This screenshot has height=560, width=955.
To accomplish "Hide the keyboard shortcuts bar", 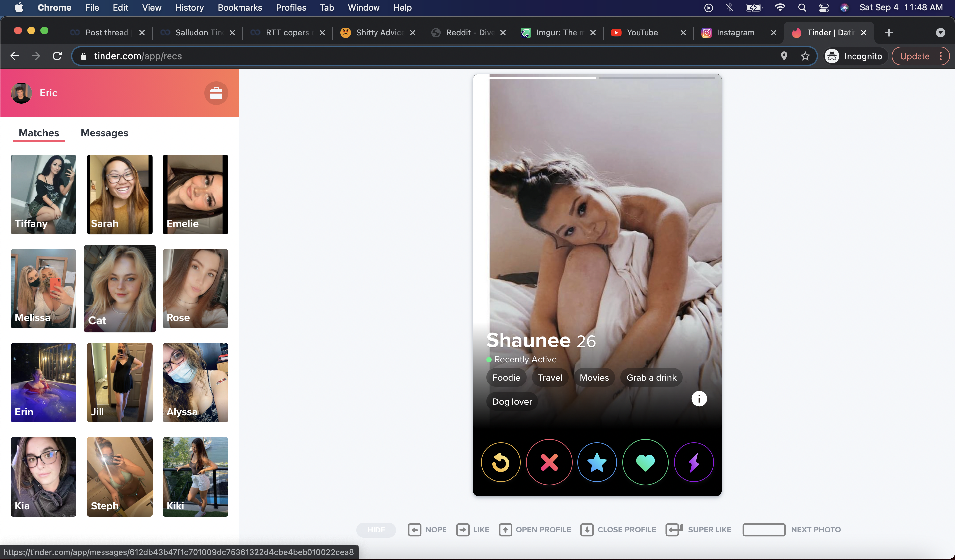I will pos(376,530).
